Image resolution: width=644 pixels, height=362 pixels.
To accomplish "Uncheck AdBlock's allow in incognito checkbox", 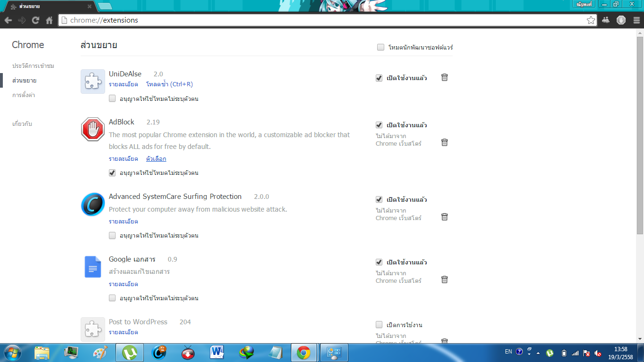I will coord(112,173).
